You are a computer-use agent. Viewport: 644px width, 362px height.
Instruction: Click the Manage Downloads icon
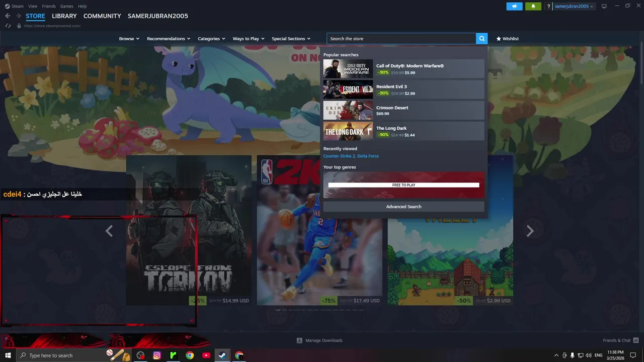tap(299, 340)
